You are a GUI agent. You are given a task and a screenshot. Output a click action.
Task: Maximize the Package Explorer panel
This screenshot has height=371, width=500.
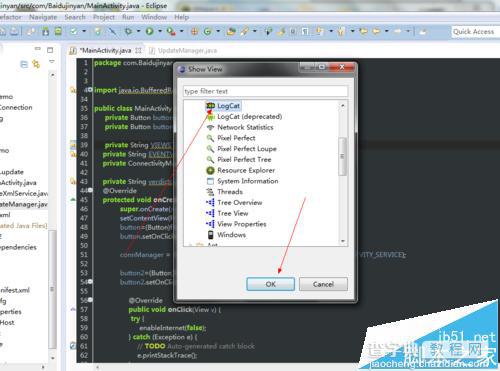50,50
